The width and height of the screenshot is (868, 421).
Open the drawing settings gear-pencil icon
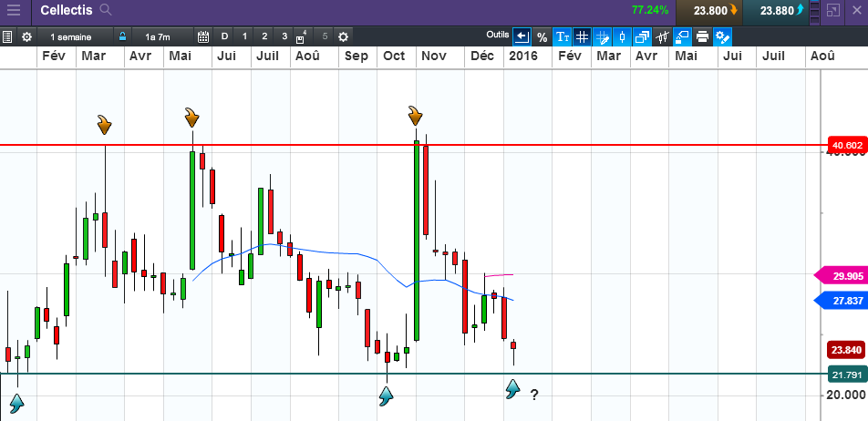click(x=722, y=37)
